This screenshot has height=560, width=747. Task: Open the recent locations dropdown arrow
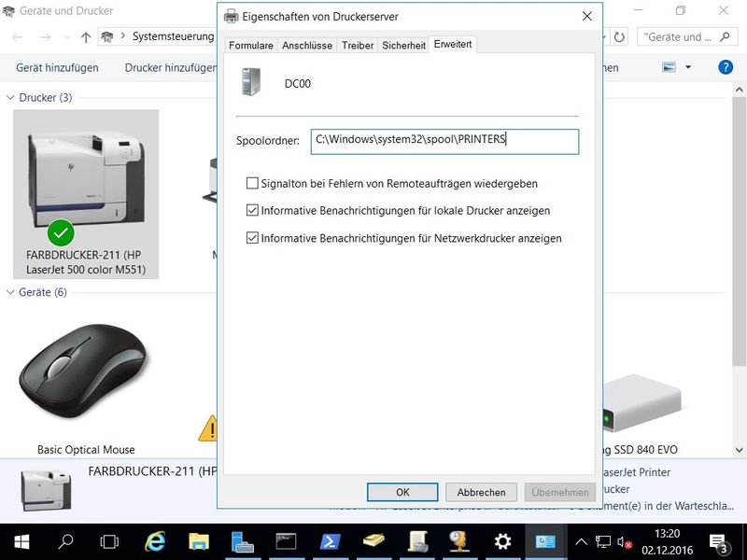(x=67, y=37)
